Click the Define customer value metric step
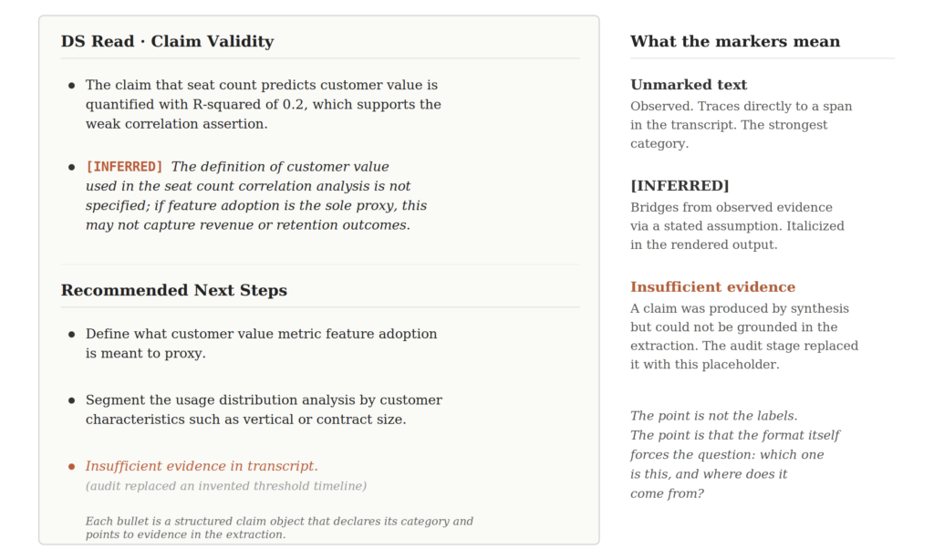Viewport: 934px width, 560px height. click(x=261, y=343)
